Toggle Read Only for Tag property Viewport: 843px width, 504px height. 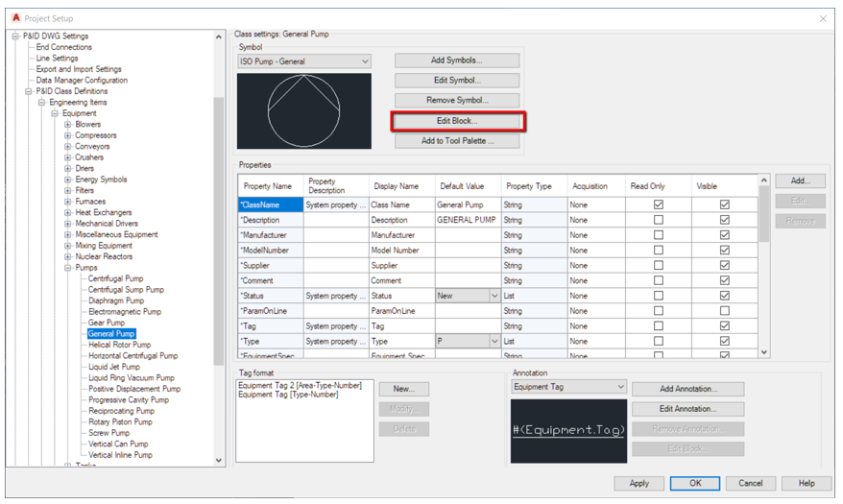[658, 325]
